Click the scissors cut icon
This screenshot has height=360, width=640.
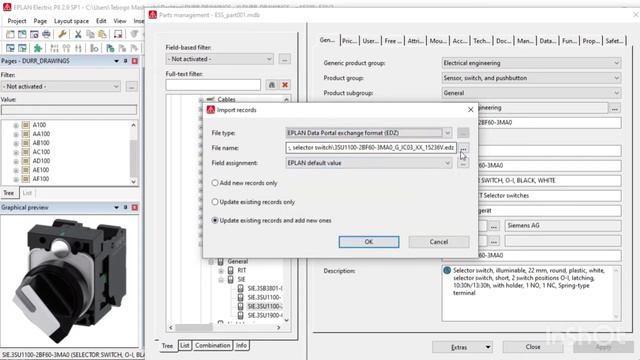pyautogui.click(x=78, y=34)
